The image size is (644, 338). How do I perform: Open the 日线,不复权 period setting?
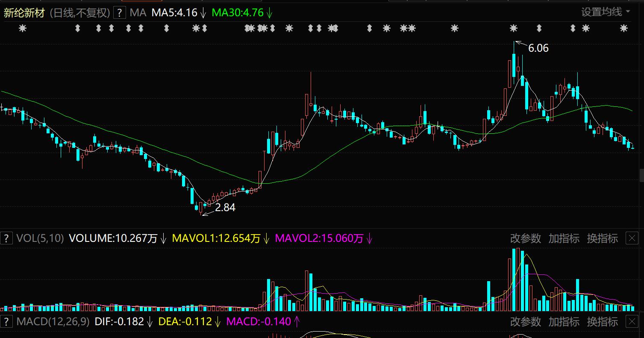pyautogui.click(x=80, y=13)
